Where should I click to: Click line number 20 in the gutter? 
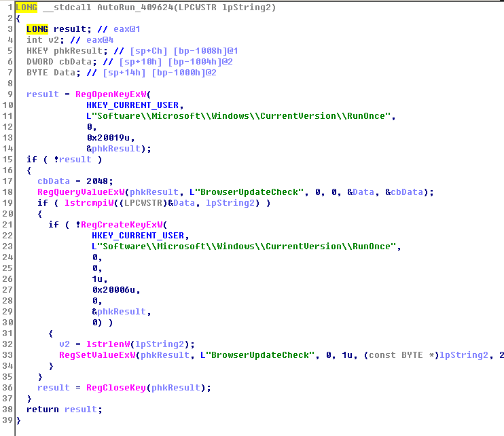[7, 214]
